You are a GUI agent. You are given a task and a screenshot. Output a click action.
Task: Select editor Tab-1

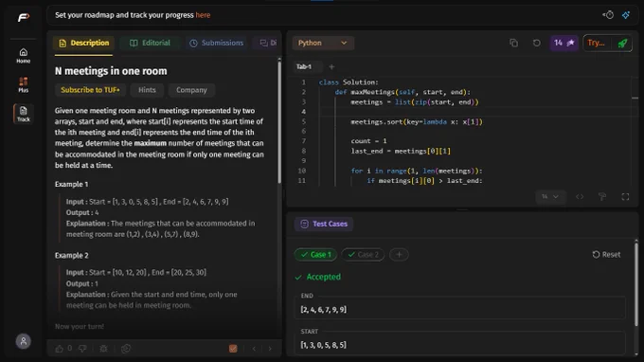click(x=303, y=66)
